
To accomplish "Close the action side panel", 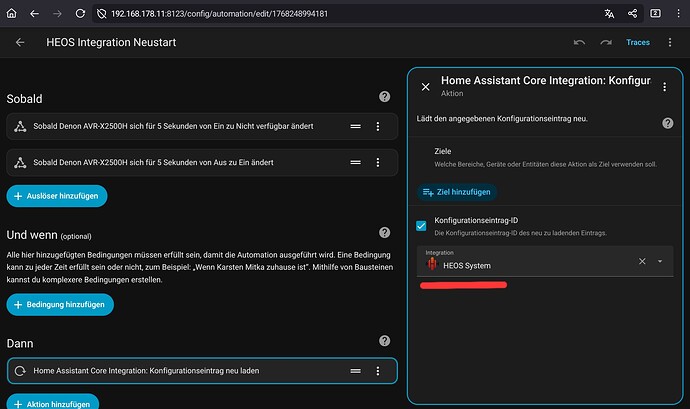I will point(426,87).
